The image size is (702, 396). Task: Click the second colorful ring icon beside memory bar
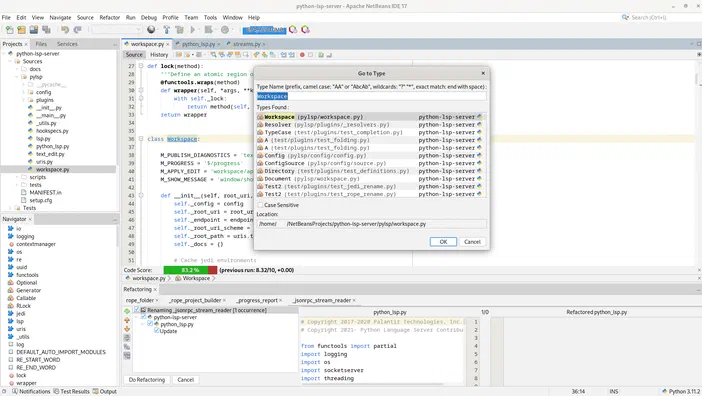pyautogui.click(x=306, y=30)
